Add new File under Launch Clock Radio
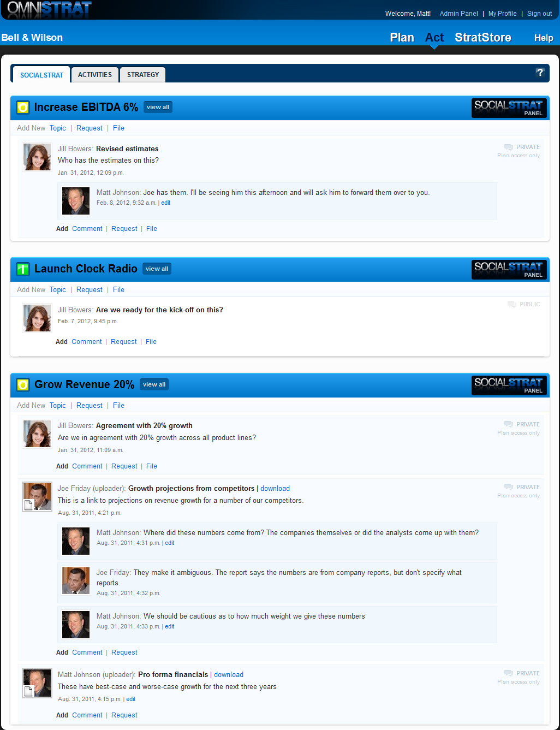This screenshot has width=560, height=730. click(x=118, y=289)
